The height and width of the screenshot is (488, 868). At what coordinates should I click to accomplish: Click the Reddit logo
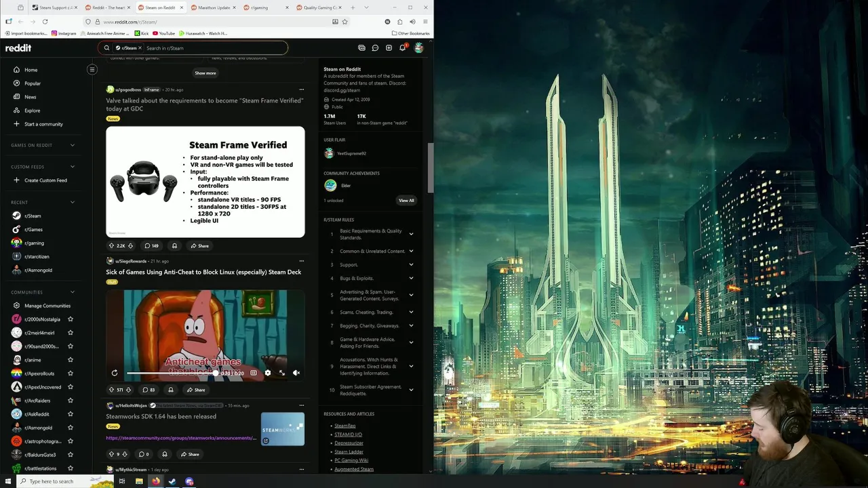18,48
